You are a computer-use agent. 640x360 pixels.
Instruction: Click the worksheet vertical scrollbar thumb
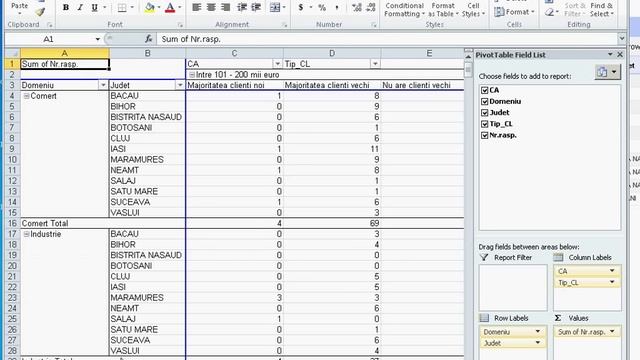click(x=468, y=70)
